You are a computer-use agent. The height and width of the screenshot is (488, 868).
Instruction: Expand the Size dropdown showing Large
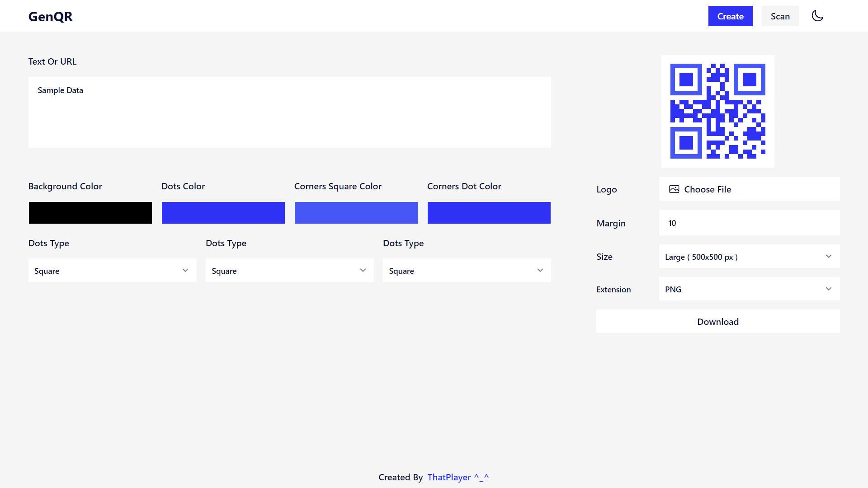pos(750,256)
